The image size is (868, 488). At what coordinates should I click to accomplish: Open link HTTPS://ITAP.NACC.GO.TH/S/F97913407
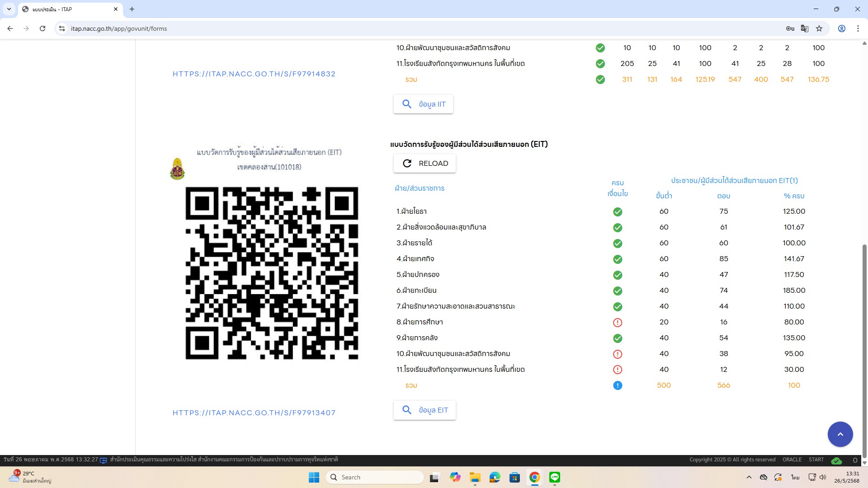tap(254, 413)
